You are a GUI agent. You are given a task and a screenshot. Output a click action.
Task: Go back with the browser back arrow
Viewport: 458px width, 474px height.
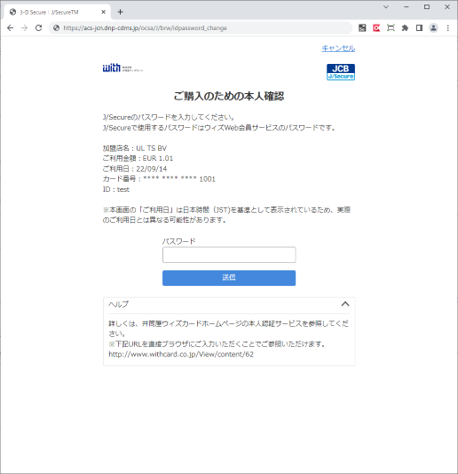[x=10, y=28]
